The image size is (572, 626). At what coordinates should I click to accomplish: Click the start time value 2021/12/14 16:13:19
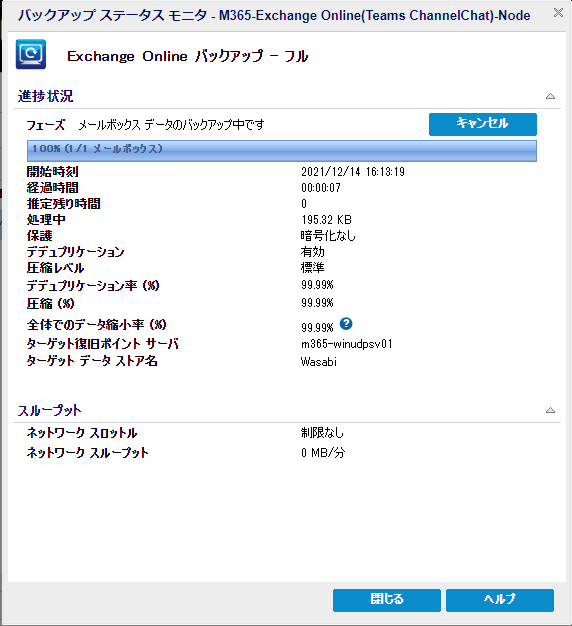click(353, 172)
